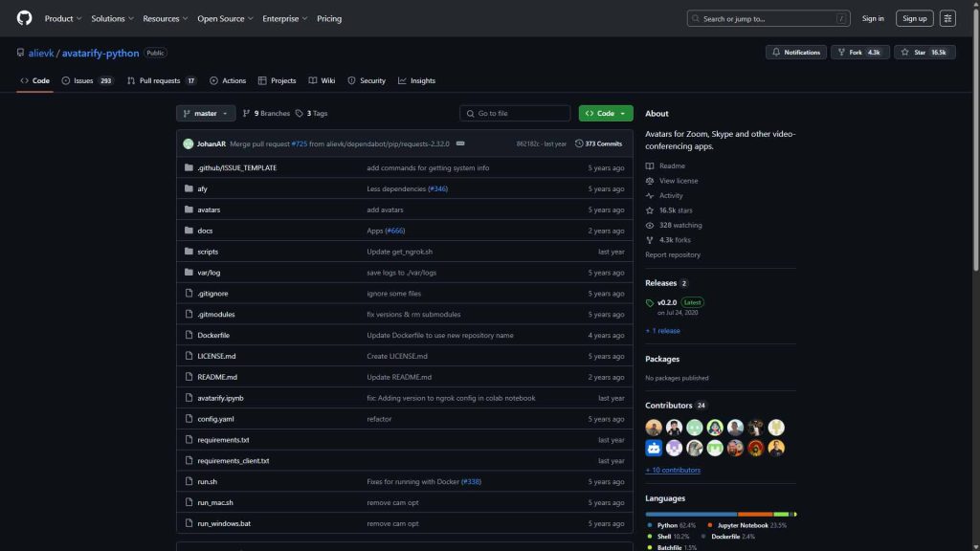Screen dimensions: 980x551
Task: Click the Go to file input
Action: [515, 113]
